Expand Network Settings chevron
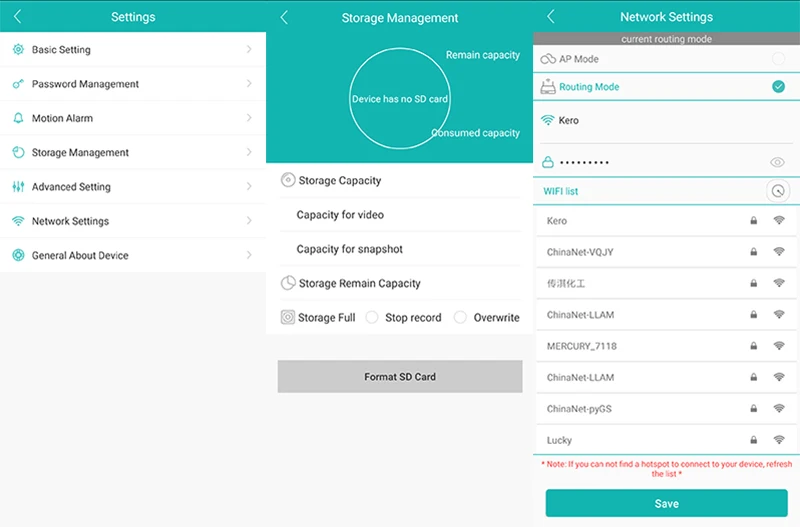 (249, 221)
